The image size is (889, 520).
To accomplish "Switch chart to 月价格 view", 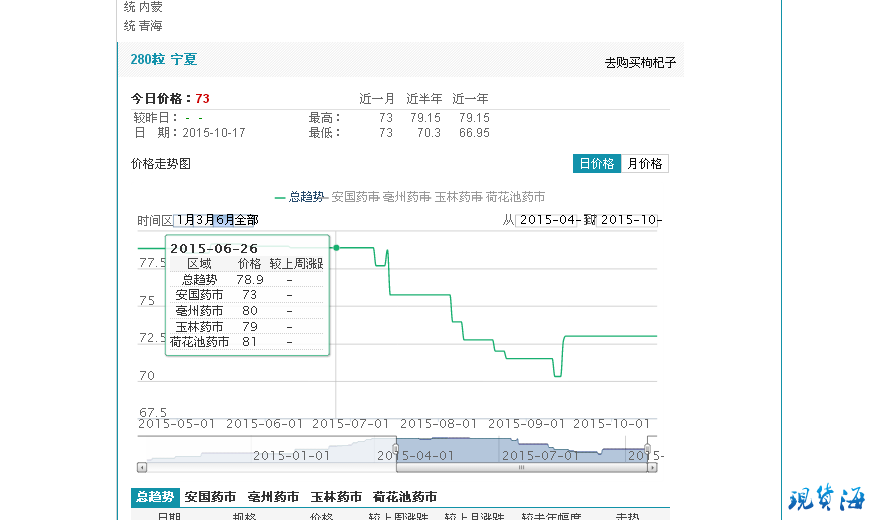I will [x=644, y=164].
